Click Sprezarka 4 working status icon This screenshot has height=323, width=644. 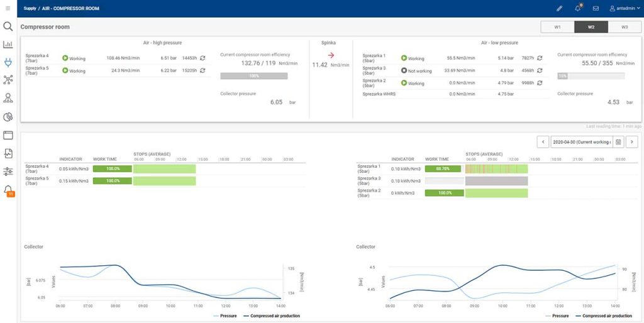coord(65,58)
